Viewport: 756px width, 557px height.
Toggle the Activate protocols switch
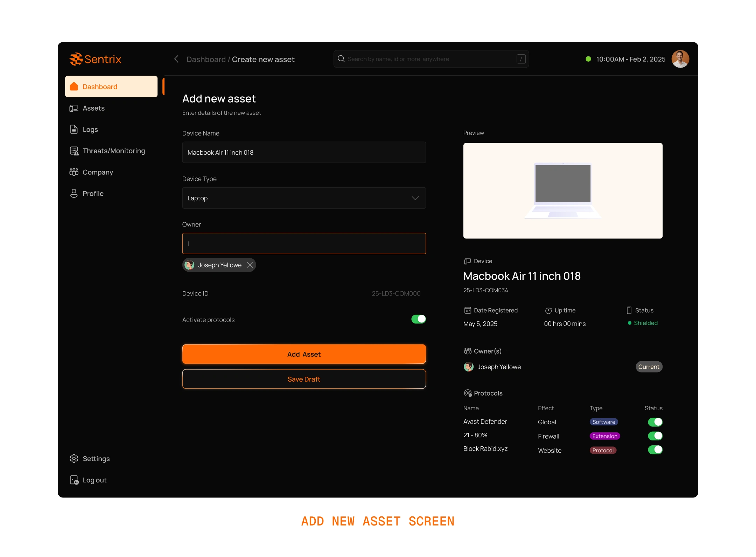[x=418, y=319]
